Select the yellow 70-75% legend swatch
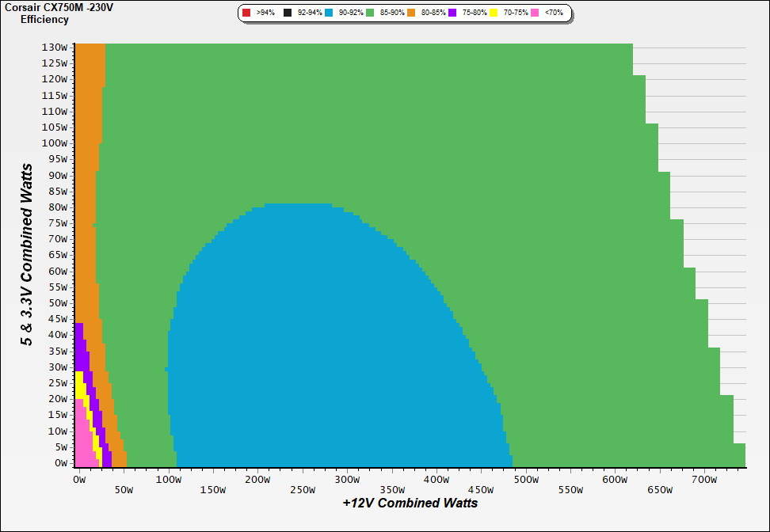 coord(494,13)
